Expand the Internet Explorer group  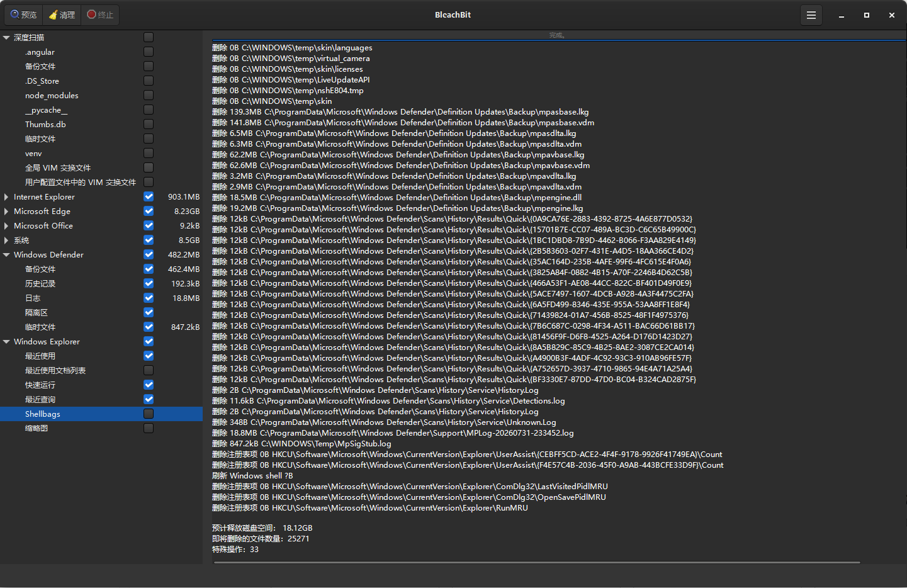[6, 197]
